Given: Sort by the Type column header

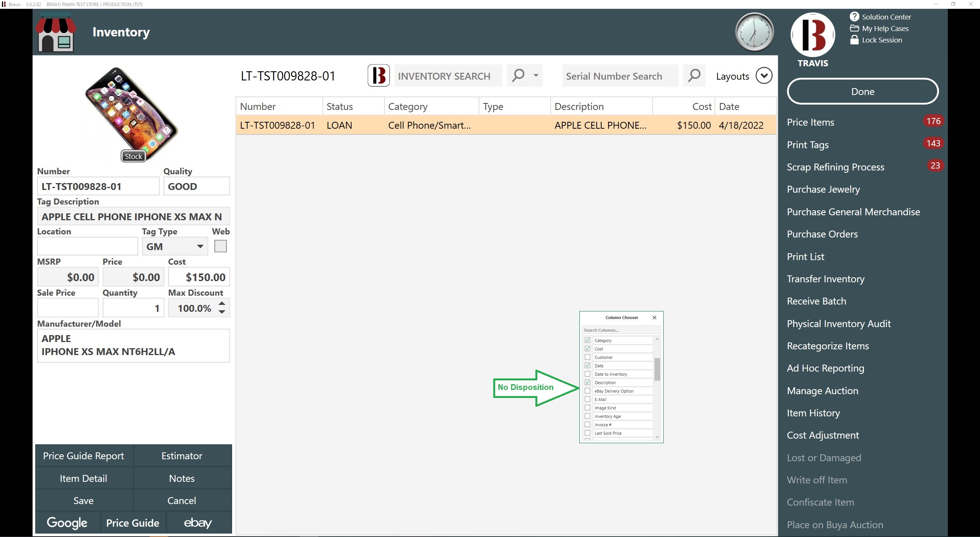Looking at the screenshot, I should [x=515, y=106].
